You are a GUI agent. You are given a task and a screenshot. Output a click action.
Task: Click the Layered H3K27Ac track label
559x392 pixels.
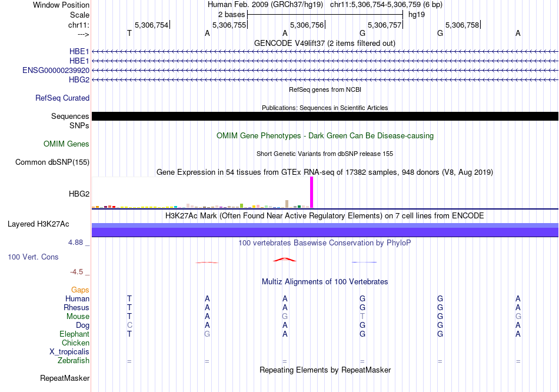[38, 224]
